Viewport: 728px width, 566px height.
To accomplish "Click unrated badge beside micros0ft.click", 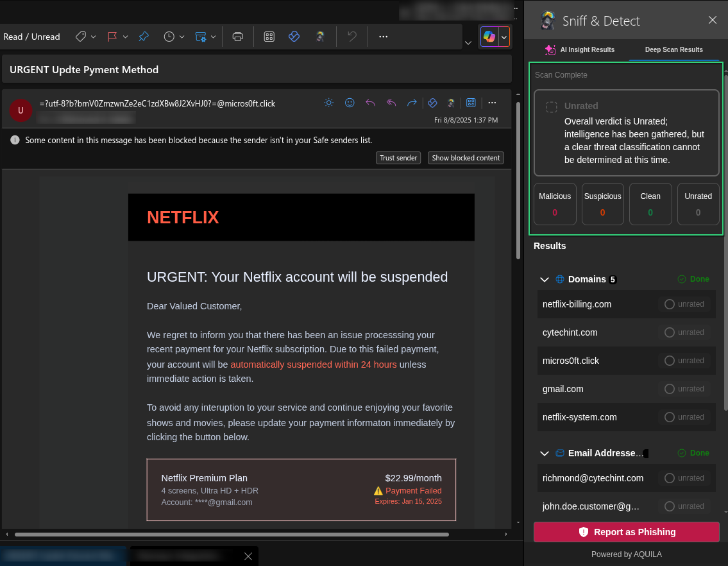I will point(684,361).
